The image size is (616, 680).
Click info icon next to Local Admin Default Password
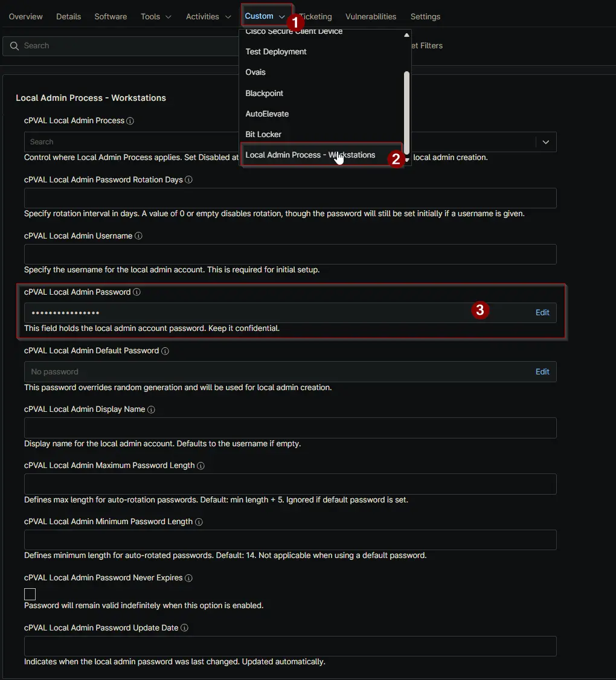point(165,351)
